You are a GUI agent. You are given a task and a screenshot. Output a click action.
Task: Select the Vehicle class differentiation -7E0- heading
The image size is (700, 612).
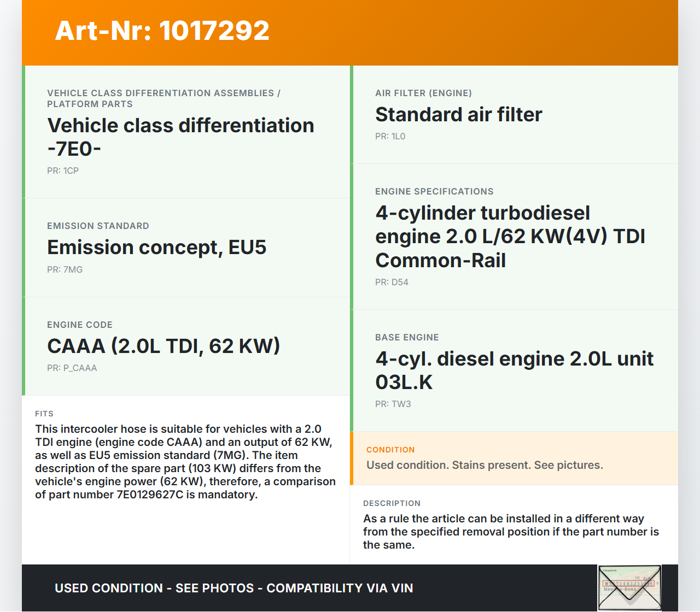[x=180, y=137]
